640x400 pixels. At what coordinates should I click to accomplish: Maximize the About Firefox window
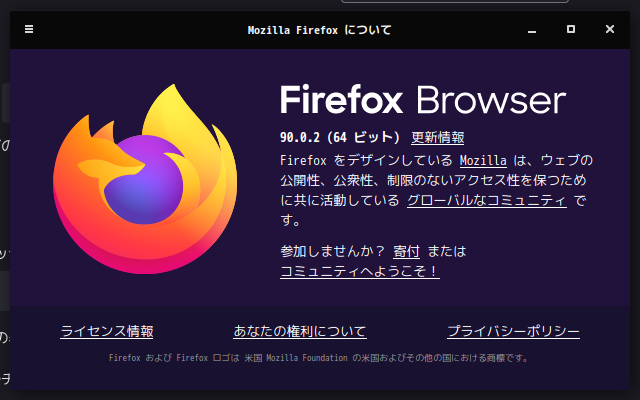[571, 29]
